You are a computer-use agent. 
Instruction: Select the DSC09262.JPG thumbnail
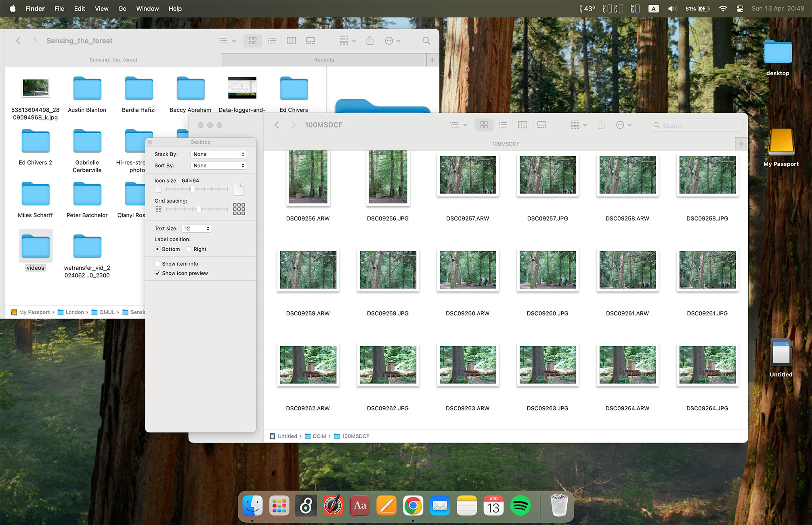[388, 365]
